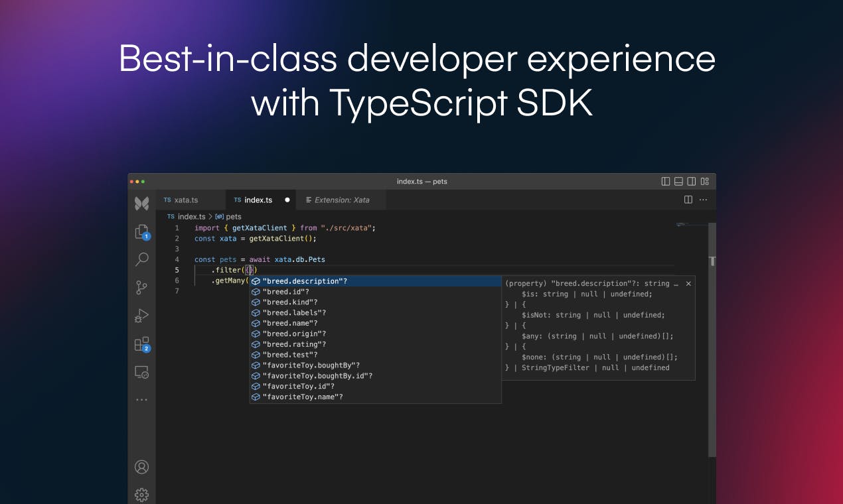Switch to the Extension: Xata tab
This screenshot has height=504, width=843.
pos(337,200)
